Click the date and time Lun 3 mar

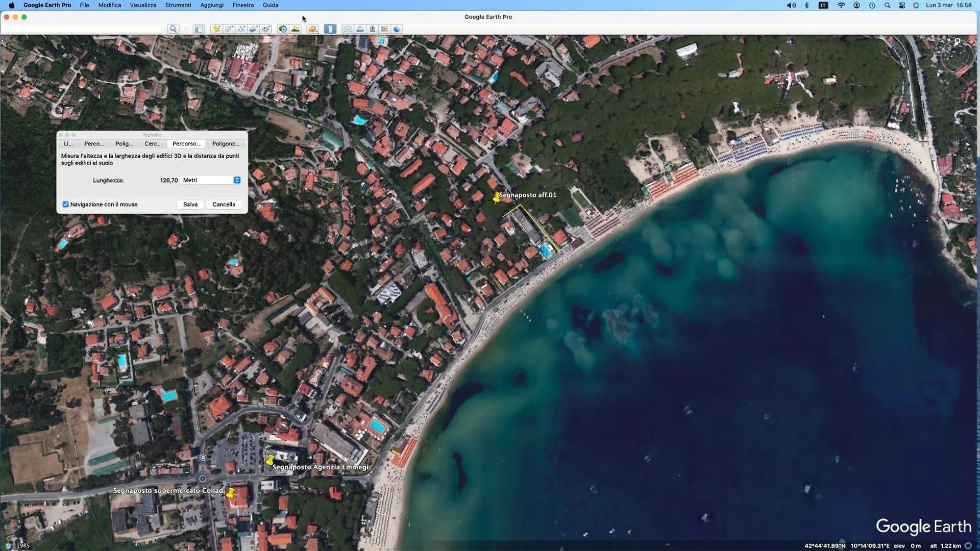coord(949,5)
